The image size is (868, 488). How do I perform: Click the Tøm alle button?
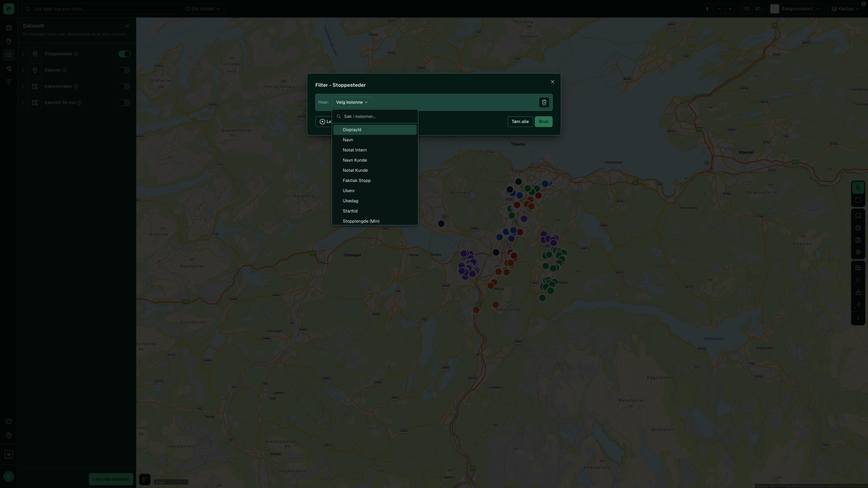[x=520, y=122]
